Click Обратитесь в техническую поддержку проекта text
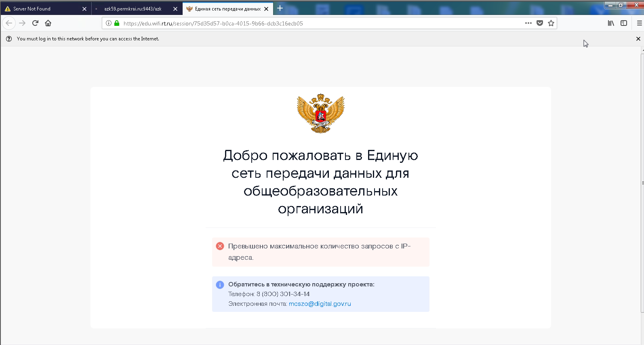The height and width of the screenshot is (345, 644). (301, 284)
